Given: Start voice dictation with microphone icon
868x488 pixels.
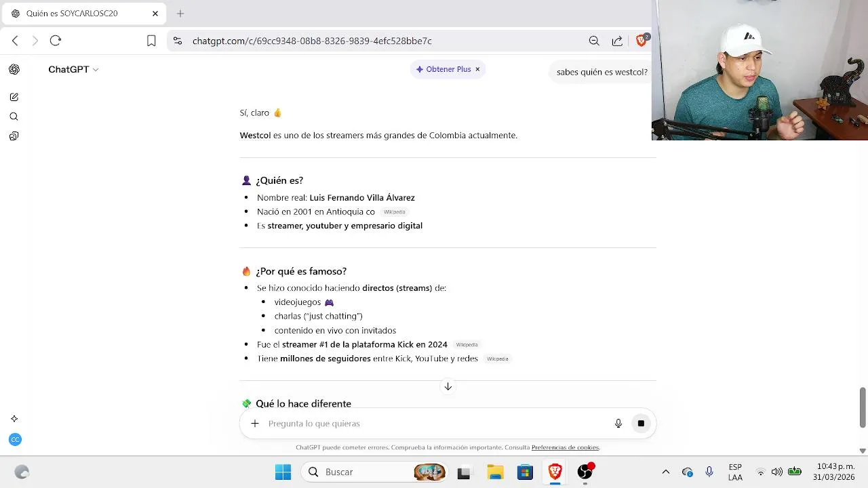Looking at the screenshot, I should pyautogui.click(x=618, y=424).
